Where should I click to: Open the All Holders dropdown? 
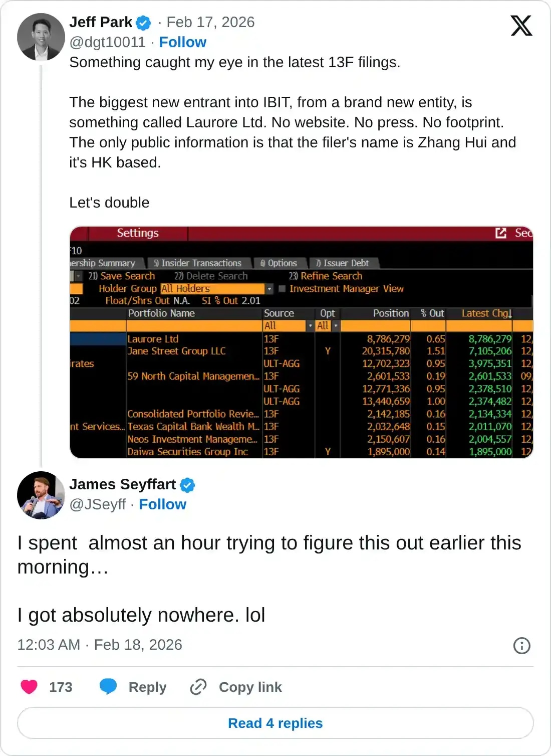[269, 288]
